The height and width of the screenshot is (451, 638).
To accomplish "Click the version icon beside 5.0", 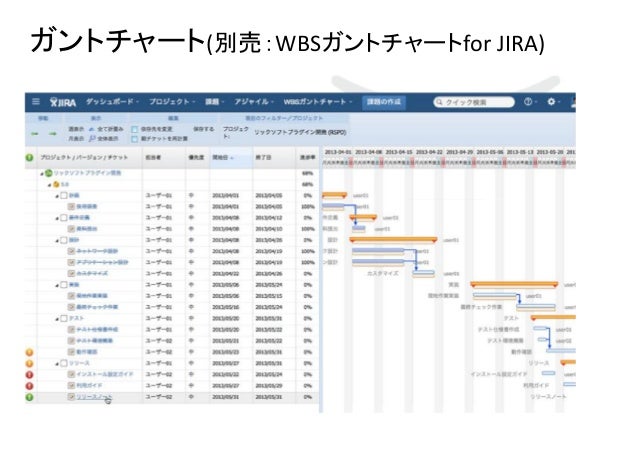I will point(56,184).
